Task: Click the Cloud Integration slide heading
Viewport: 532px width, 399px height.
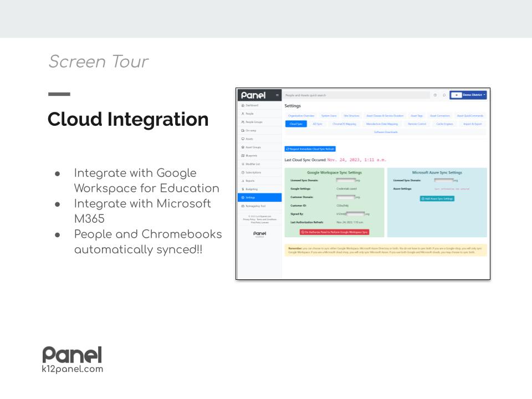Action: [x=128, y=120]
